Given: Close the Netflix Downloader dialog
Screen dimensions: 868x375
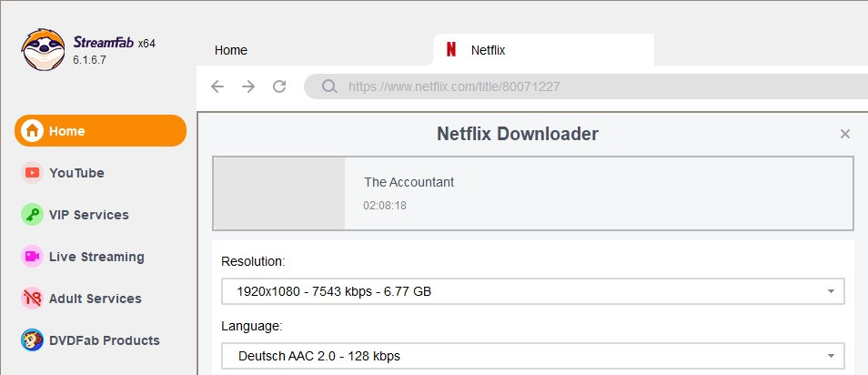Looking at the screenshot, I should click(x=844, y=134).
